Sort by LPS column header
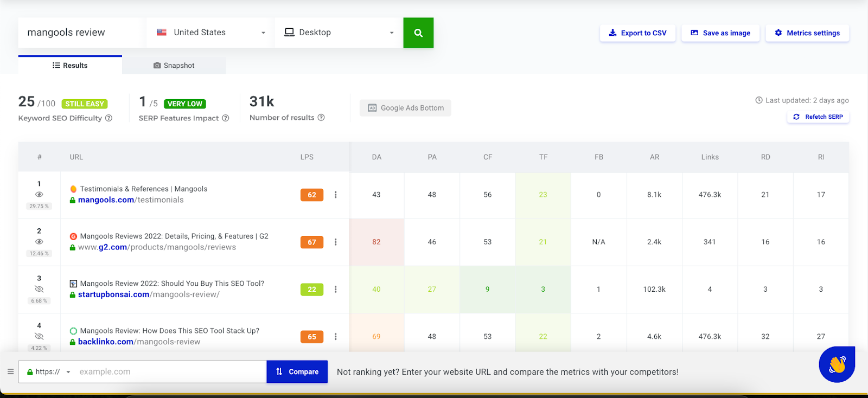The image size is (868, 398). [307, 157]
